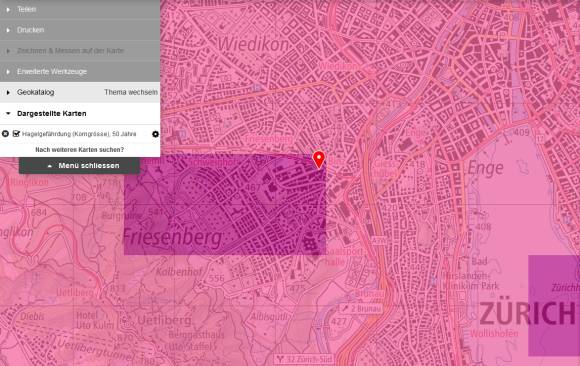
Task: Close the menu with Menü schliessen
Action: coord(80,165)
